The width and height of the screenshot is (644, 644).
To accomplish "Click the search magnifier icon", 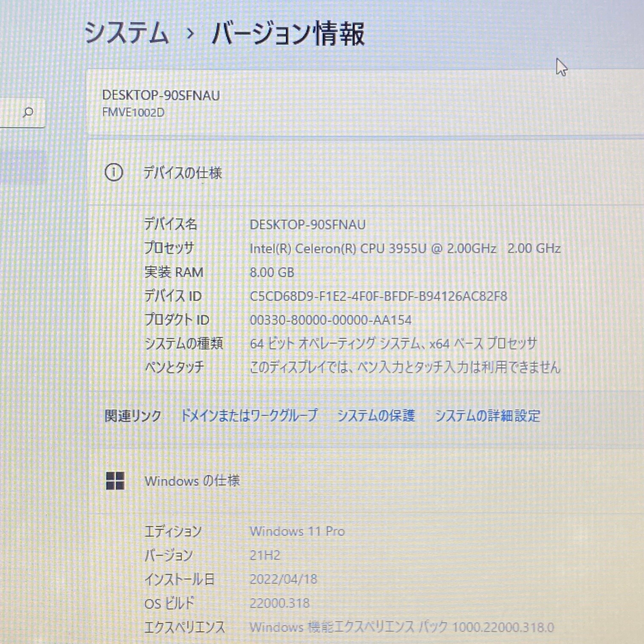I will pyautogui.click(x=28, y=112).
